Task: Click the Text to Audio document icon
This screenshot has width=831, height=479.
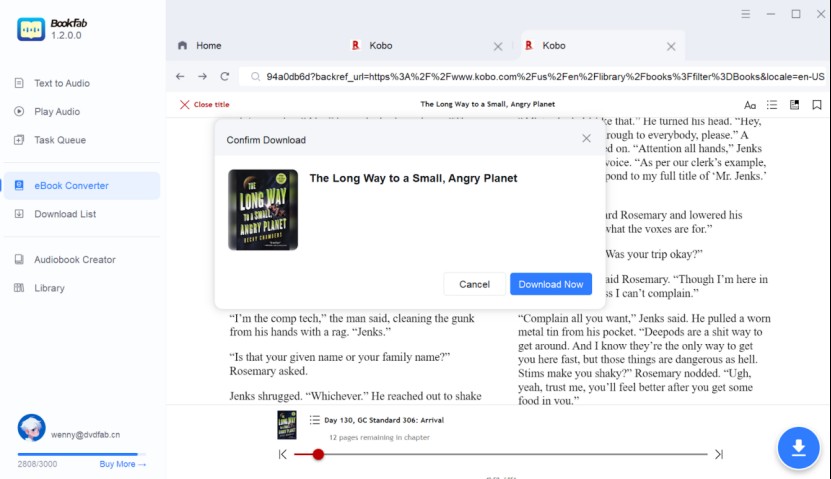Action: pos(19,83)
